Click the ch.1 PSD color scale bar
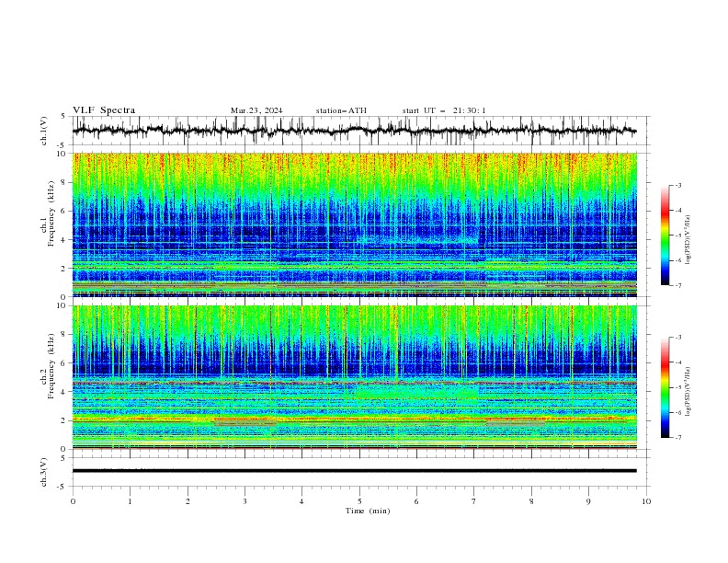 665,236
